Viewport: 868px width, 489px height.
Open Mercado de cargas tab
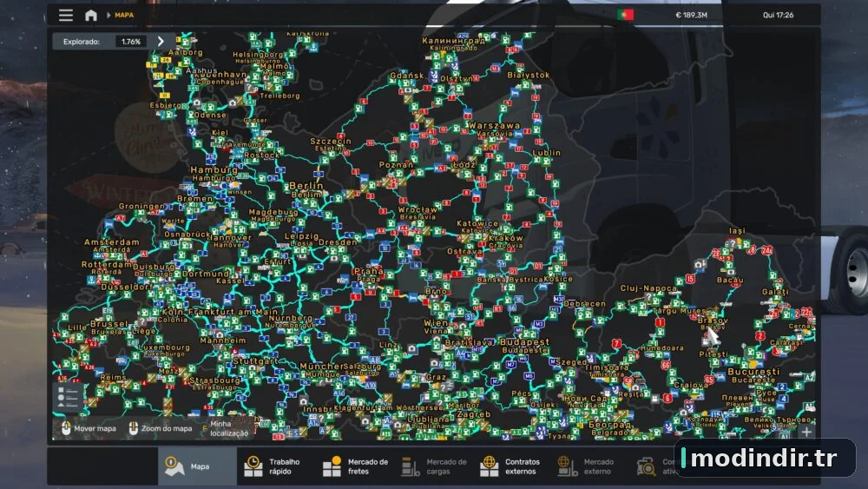pos(433,466)
